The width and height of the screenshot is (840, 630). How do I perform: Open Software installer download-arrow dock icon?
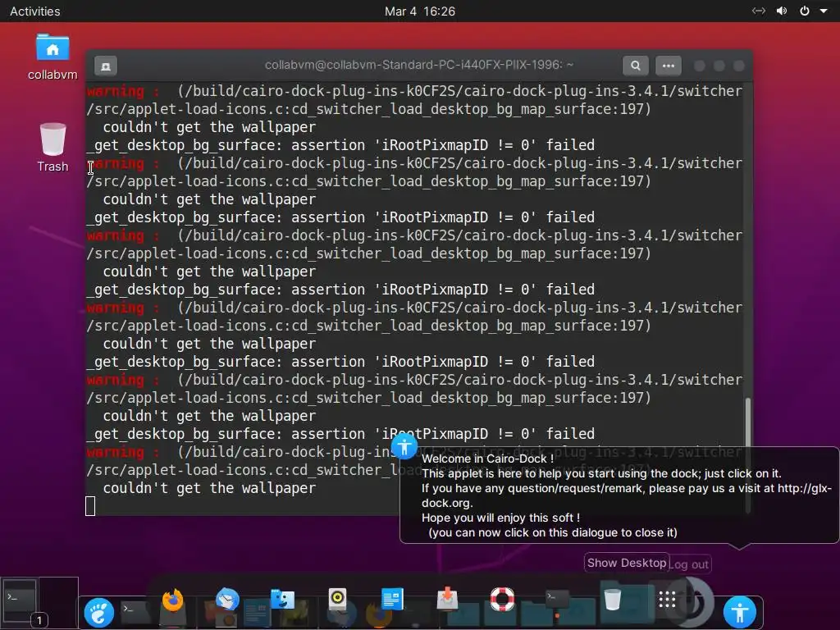pyautogui.click(x=447, y=599)
